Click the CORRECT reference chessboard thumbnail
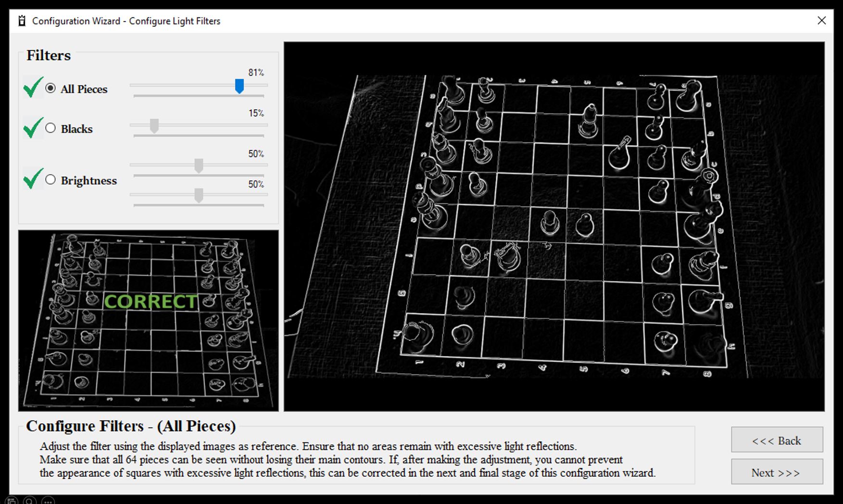Image resolution: width=843 pixels, height=504 pixels. click(149, 320)
